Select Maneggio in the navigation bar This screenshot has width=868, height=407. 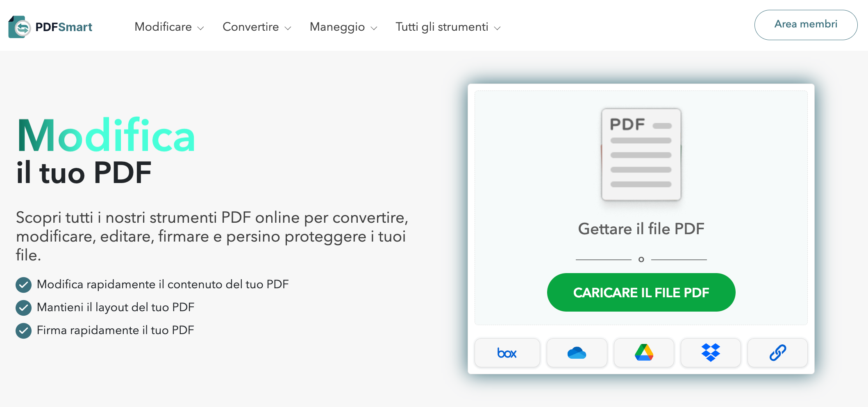click(337, 27)
